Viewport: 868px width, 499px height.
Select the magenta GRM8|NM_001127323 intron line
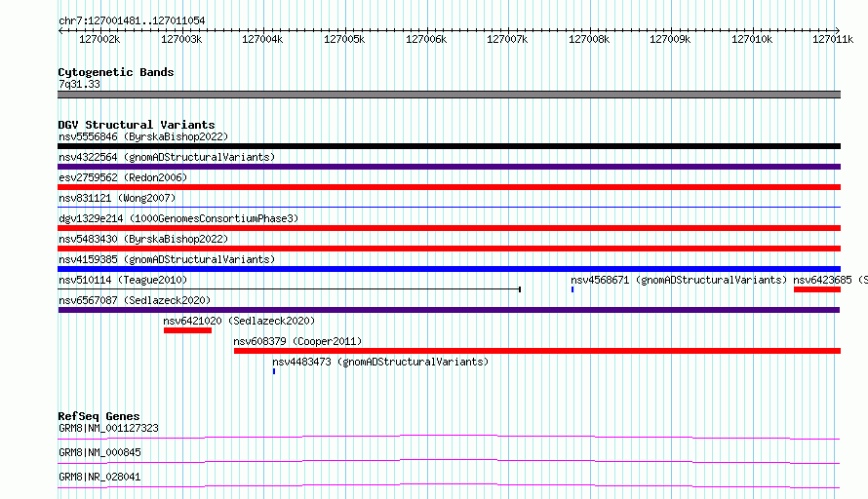[449, 437]
